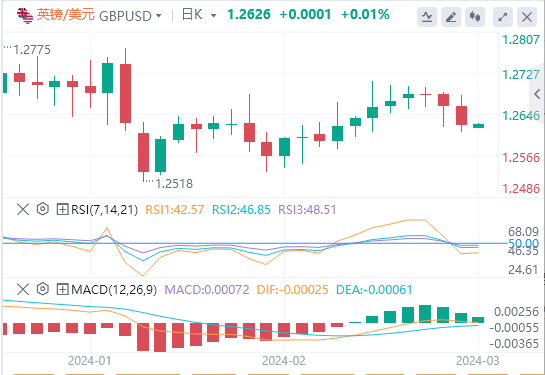Open MACD indicator settings gear
Image resolution: width=545 pixels, height=375 pixels.
pyautogui.click(x=43, y=289)
